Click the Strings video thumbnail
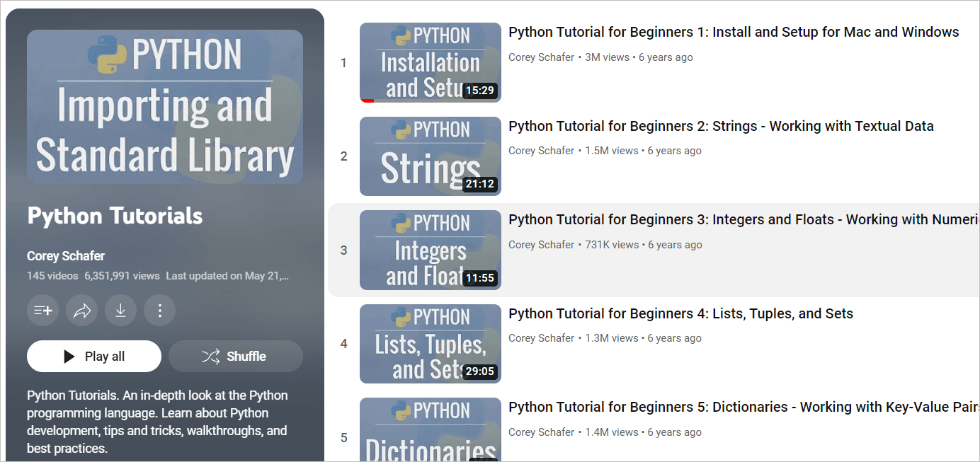The width and height of the screenshot is (980, 462). click(x=431, y=156)
